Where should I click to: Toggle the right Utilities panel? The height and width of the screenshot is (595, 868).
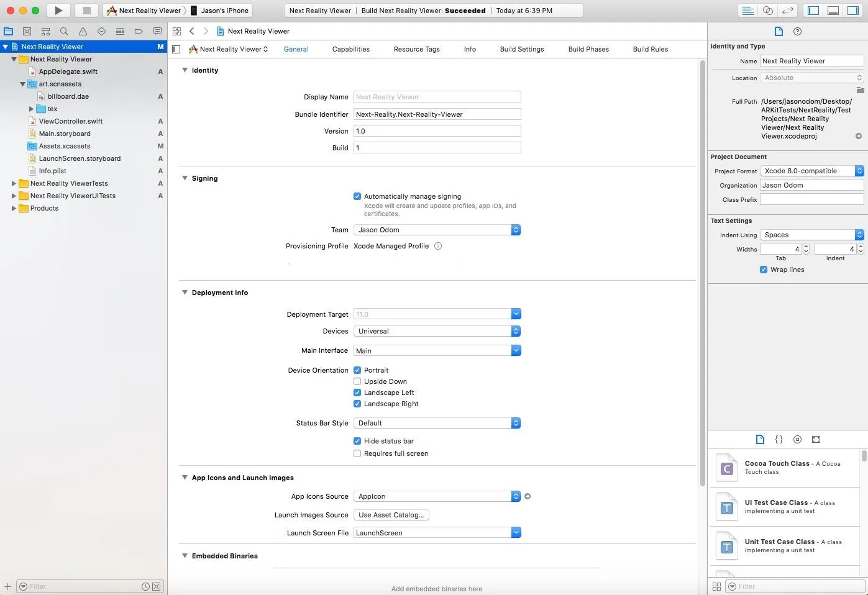(x=853, y=10)
